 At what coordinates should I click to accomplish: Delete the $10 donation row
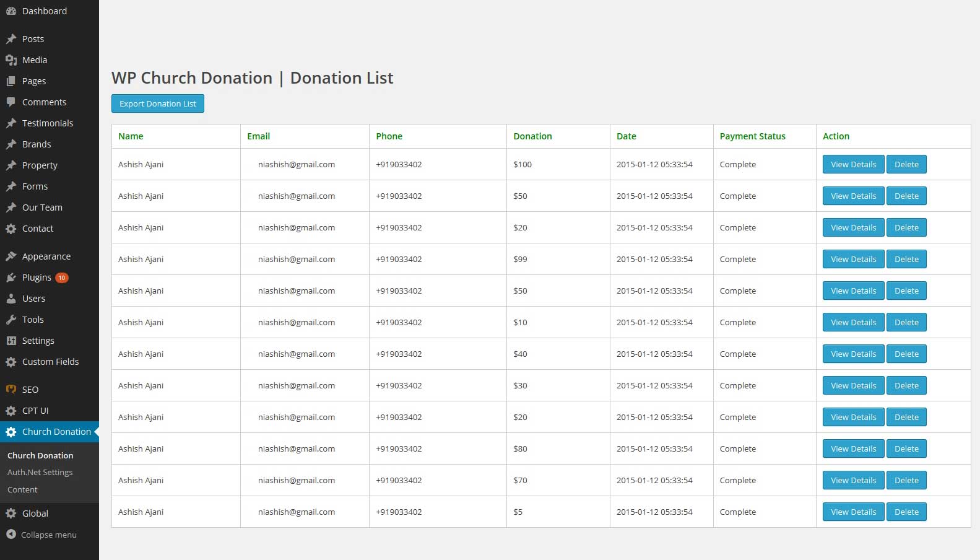tap(906, 322)
